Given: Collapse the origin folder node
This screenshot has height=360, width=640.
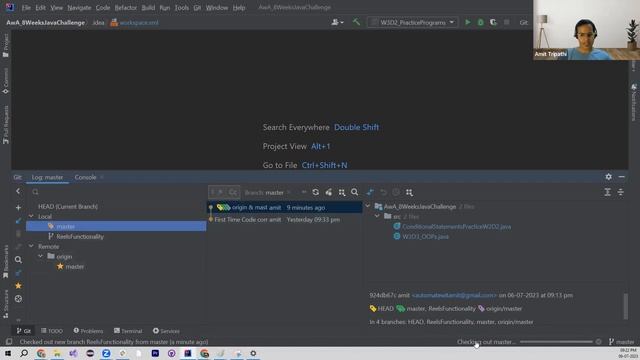Looking at the screenshot, I should [40, 256].
